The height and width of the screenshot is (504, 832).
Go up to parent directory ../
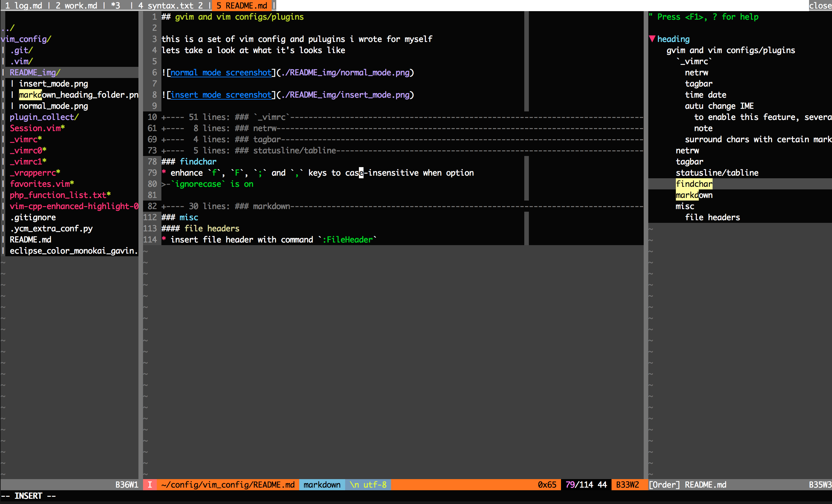tap(8, 28)
